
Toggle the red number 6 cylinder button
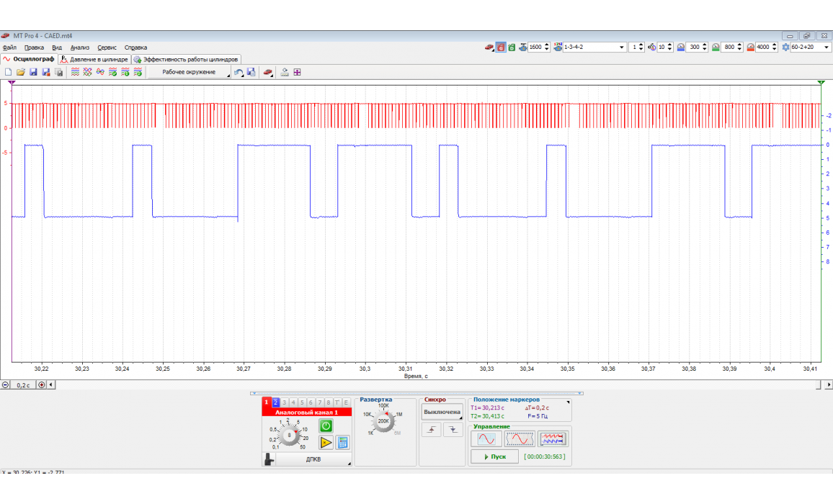click(x=501, y=47)
